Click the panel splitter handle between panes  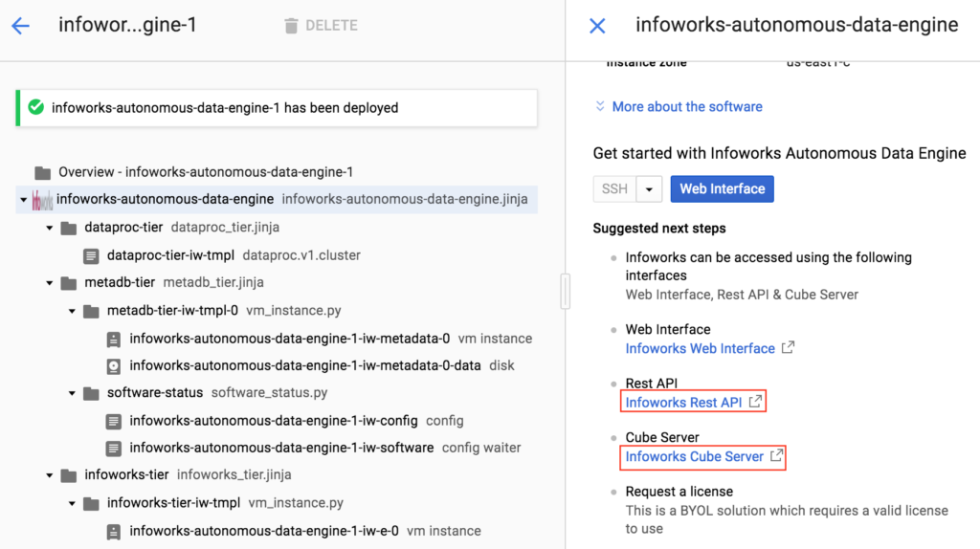[x=565, y=291]
